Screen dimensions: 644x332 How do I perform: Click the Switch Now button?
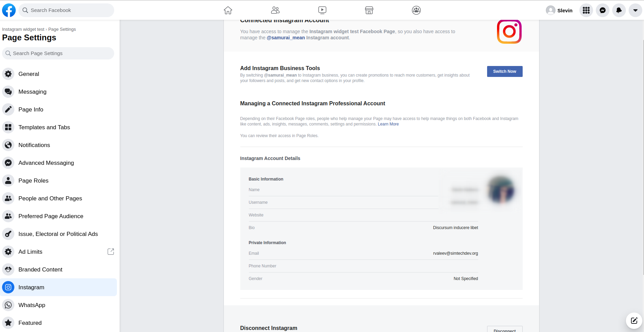point(505,71)
